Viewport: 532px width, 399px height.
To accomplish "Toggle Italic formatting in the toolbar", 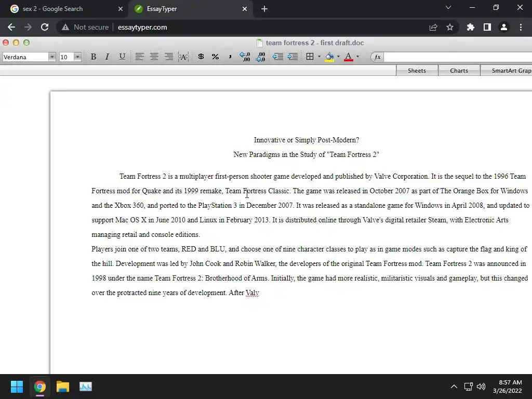I will pyautogui.click(x=107, y=57).
